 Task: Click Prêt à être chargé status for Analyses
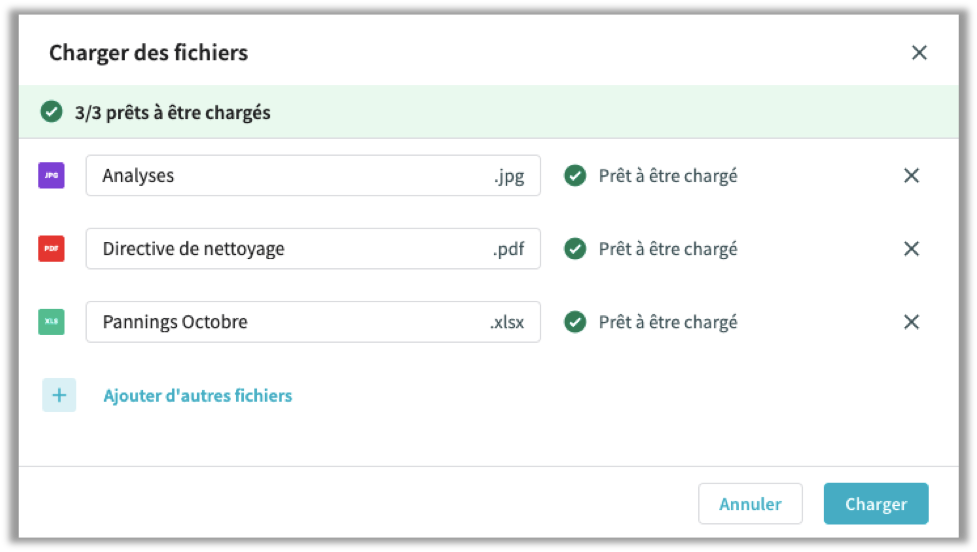point(668,176)
